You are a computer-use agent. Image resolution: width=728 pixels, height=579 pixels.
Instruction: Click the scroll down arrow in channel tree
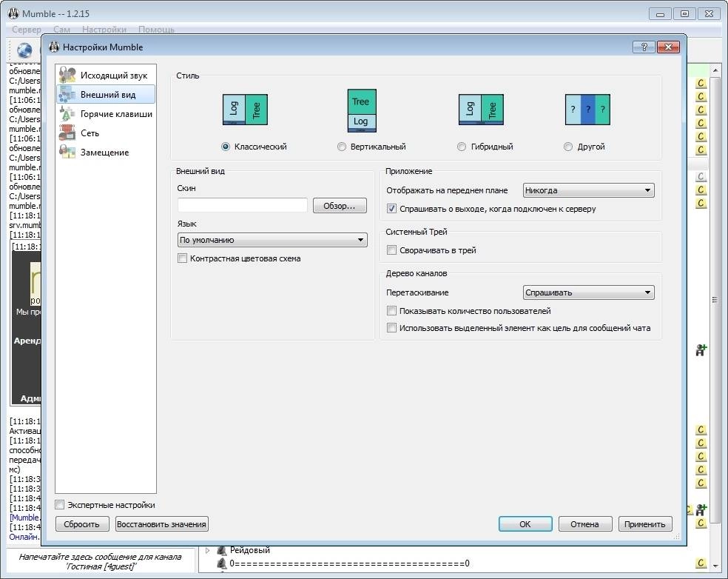pos(715,566)
